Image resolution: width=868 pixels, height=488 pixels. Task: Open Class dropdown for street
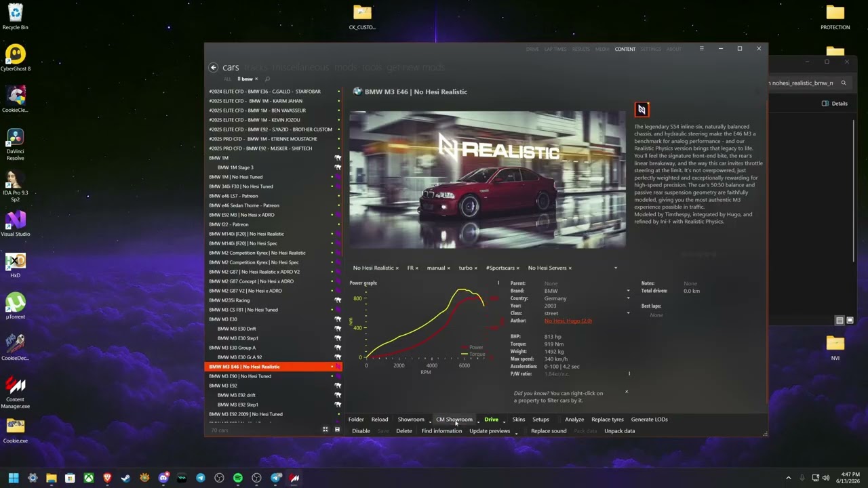[628, 313]
